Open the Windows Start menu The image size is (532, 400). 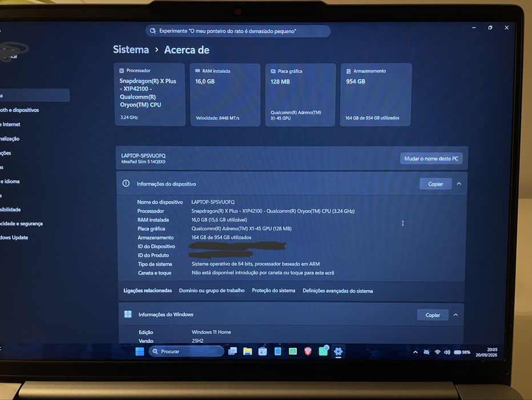tap(140, 351)
